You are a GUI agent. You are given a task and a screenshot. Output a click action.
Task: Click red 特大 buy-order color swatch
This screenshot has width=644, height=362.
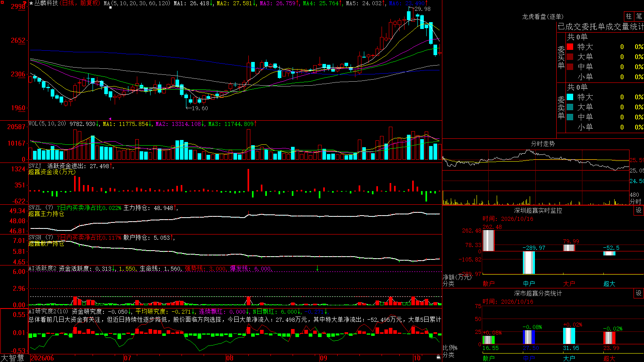[x=570, y=47]
